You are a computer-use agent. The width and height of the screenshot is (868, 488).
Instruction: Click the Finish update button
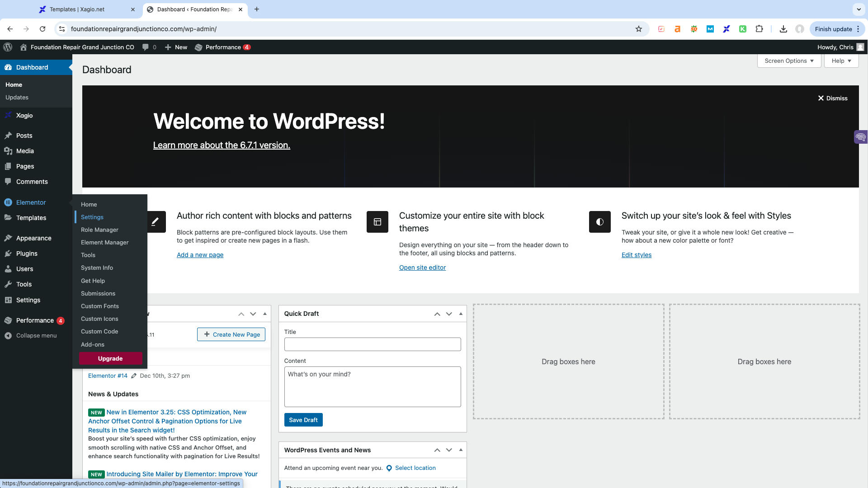pyautogui.click(x=833, y=29)
